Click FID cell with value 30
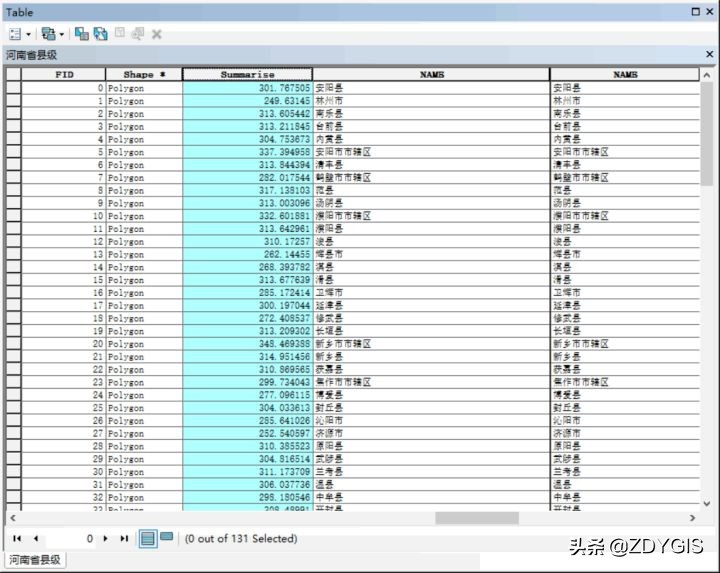720x573 pixels. pyautogui.click(x=64, y=472)
